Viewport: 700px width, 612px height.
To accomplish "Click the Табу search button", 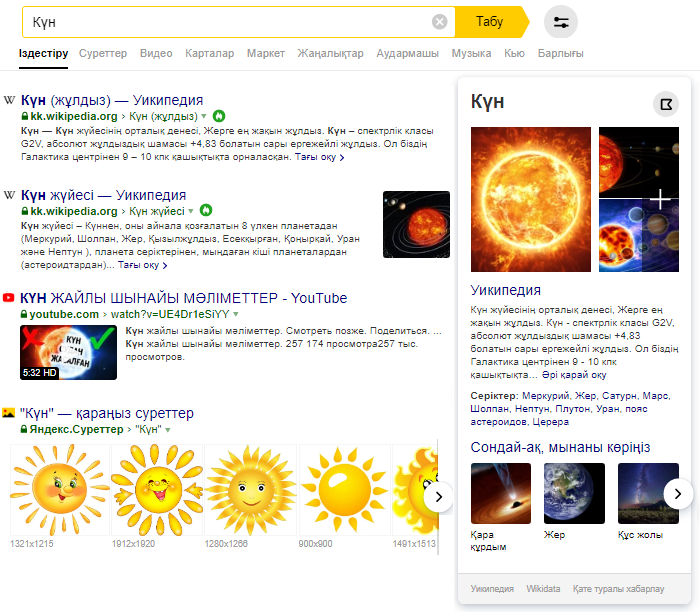I will (x=490, y=21).
